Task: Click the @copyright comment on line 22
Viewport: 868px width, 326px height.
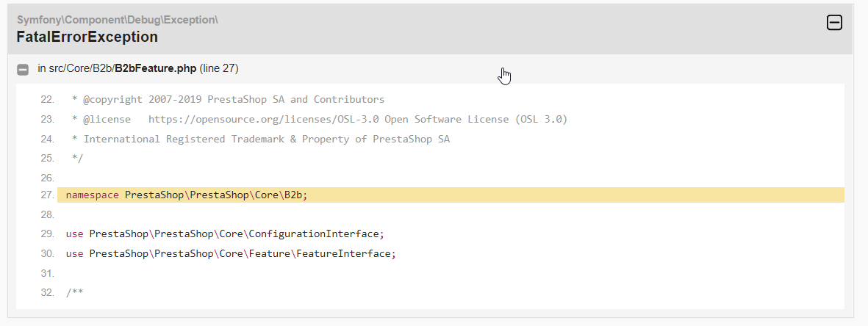Action: tap(228, 100)
